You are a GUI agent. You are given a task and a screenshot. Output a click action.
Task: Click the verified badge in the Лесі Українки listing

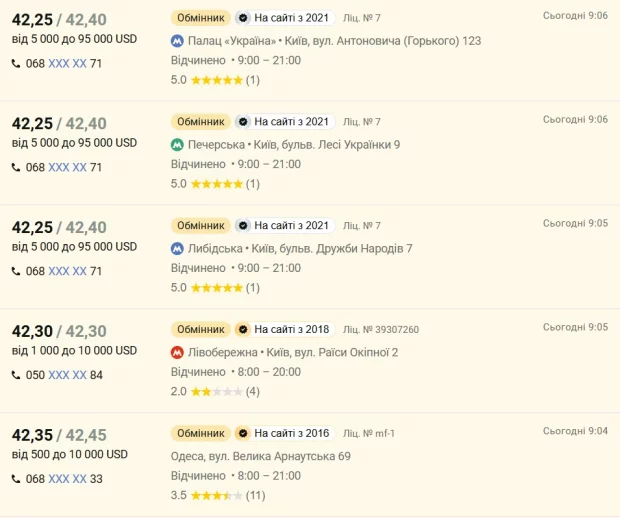point(242,122)
